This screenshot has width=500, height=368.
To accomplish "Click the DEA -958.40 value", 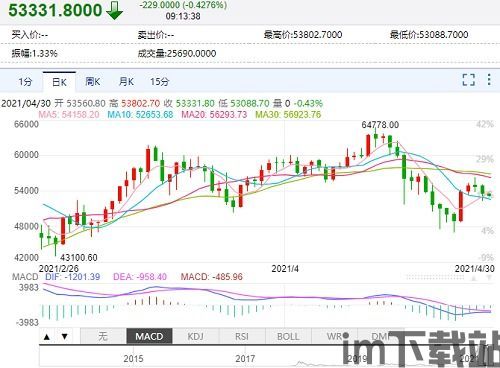I will point(140,277).
